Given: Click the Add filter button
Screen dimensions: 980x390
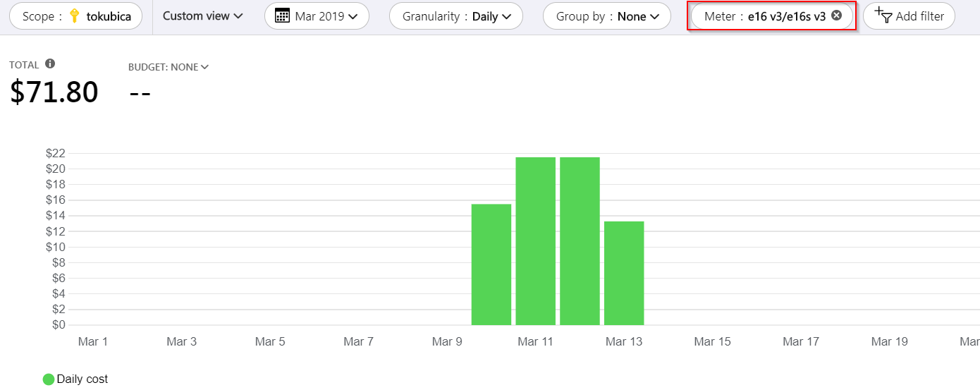Looking at the screenshot, I should pyautogui.click(x=909, y=16).
